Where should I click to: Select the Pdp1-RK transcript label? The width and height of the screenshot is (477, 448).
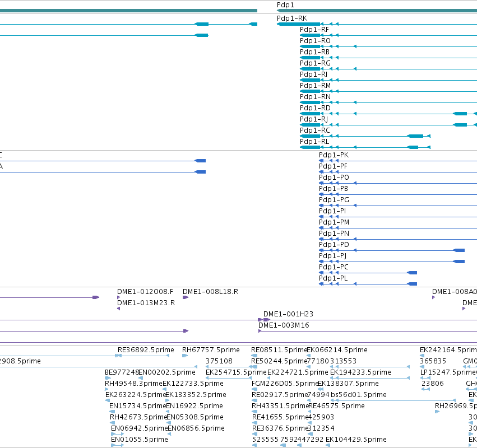point(292,18)
